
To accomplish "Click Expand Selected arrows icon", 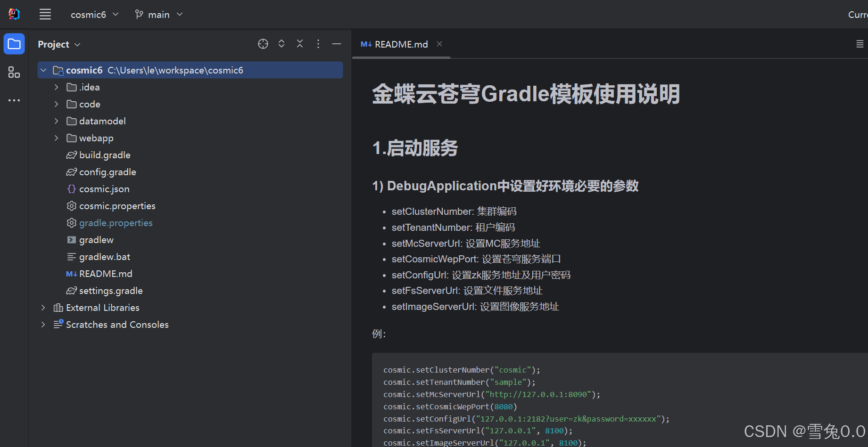I will (x=281, y=44).
